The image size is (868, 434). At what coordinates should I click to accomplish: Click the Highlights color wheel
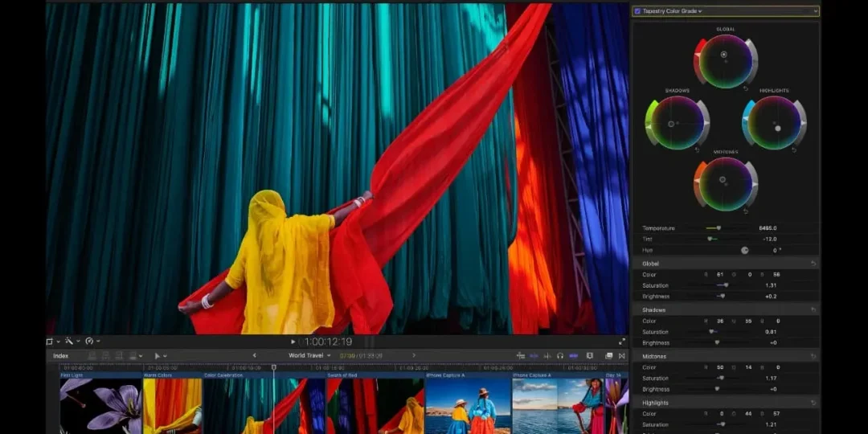point(775,123)
